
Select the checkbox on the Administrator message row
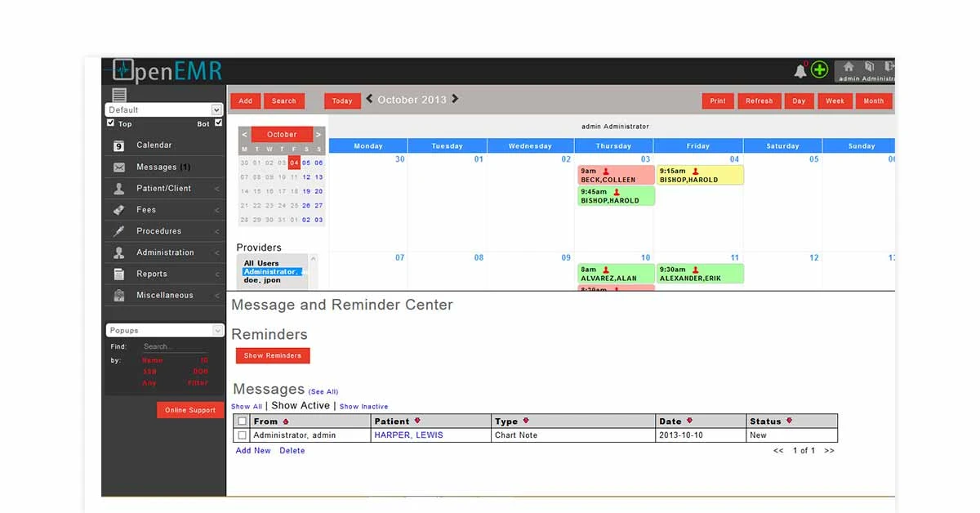click(x=241, y=435)
